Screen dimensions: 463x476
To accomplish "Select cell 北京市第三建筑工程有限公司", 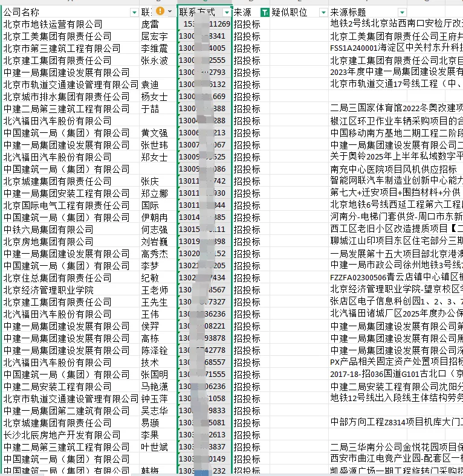I will (x=70, y=48).
